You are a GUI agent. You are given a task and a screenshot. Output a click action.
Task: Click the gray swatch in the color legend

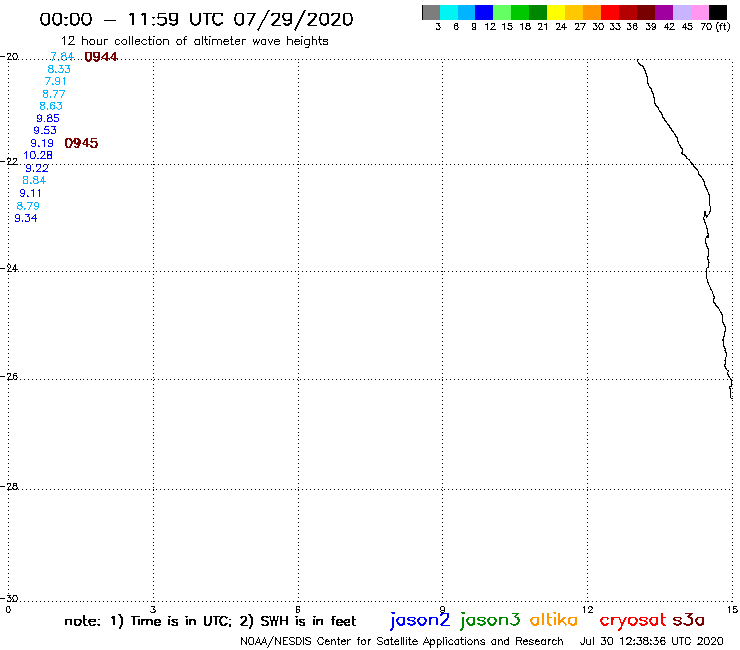[431, 12]
